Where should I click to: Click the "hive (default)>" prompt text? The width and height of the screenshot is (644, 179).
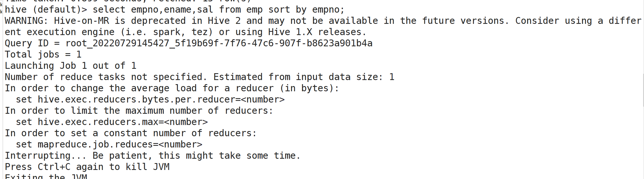click(x=46, y=10)
